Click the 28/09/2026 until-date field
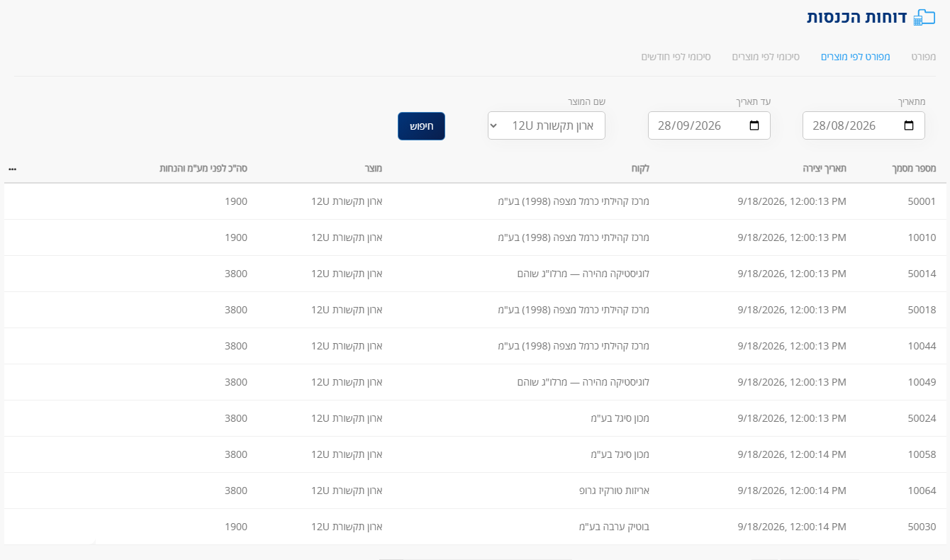Image resolution: width=950 pixels, height=560 pixels. point(709,125)
